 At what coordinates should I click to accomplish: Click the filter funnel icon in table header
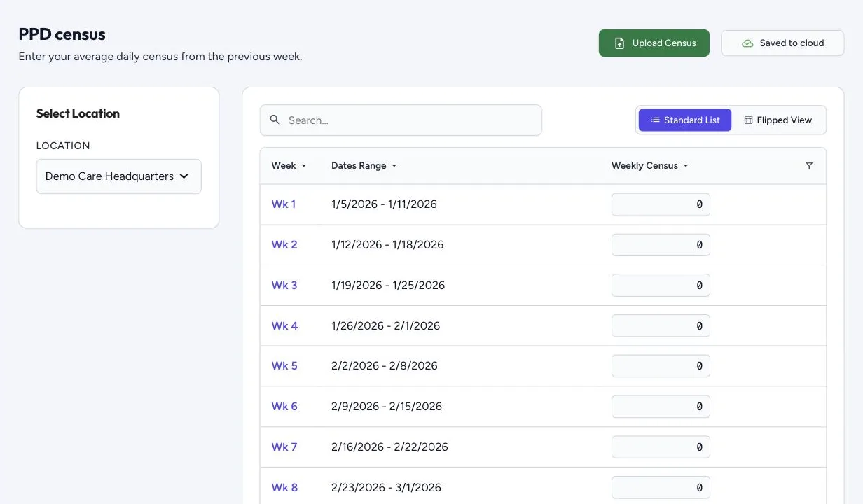coord(809,166)
